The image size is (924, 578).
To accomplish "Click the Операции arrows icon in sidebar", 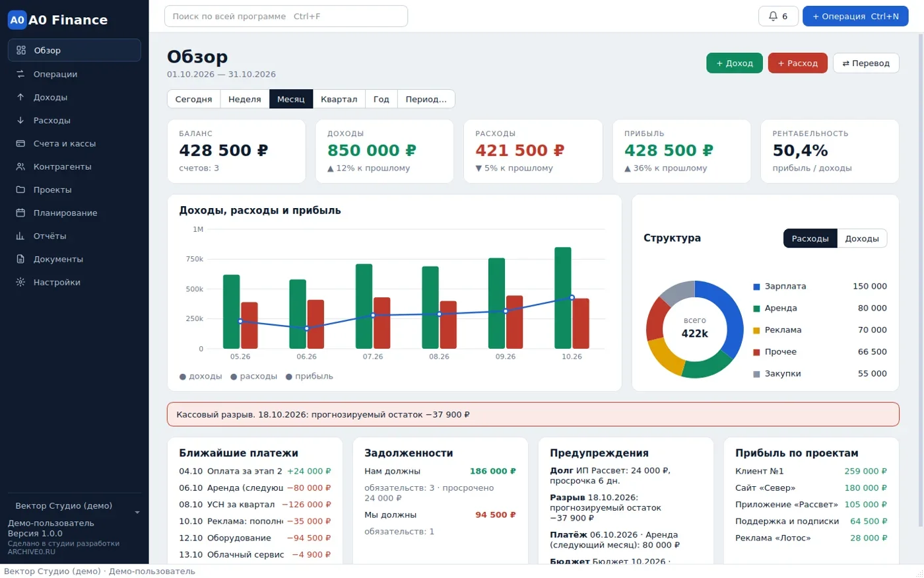I will (20, 74).
